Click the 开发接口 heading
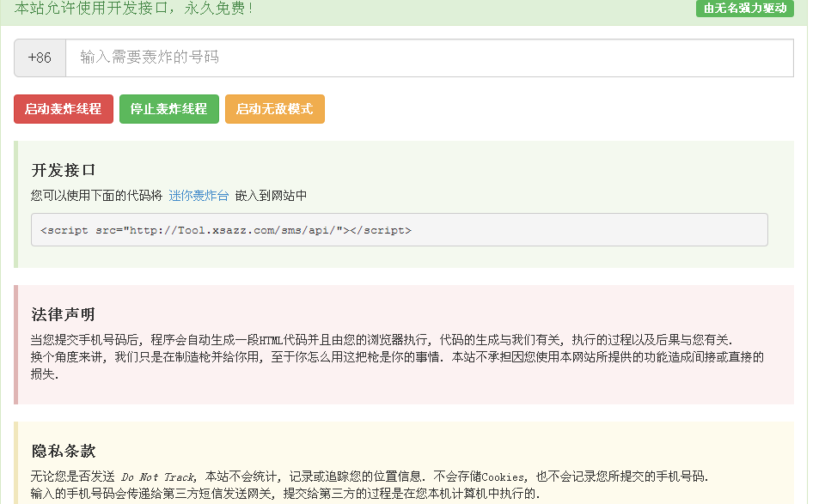Screen dimensions: 831x504 coord(64,170)
